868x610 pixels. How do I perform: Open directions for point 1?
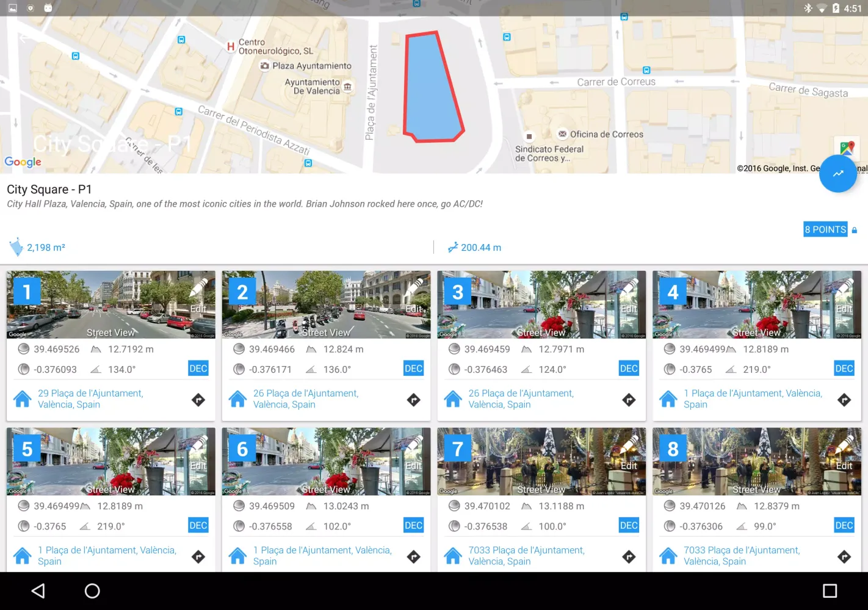point(198,400)
